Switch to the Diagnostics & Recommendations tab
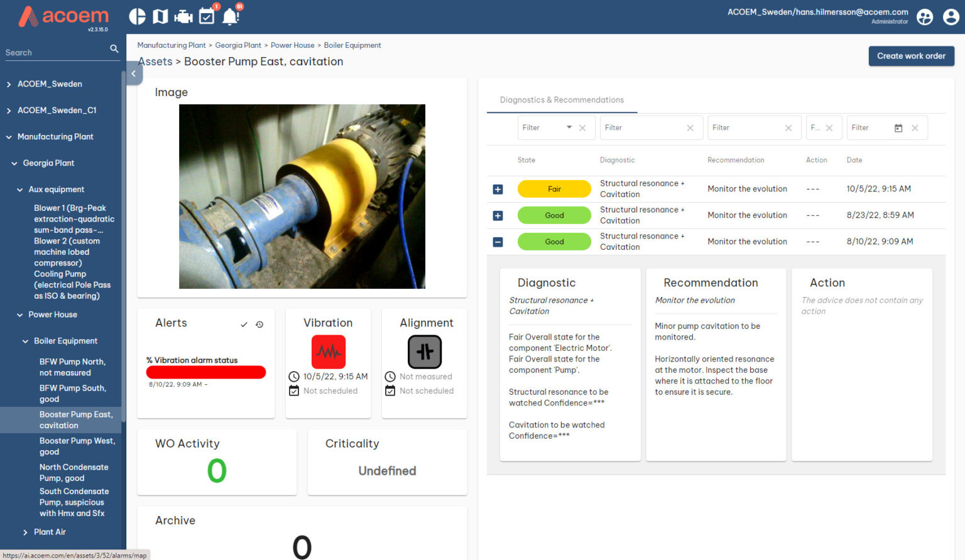This screenshot has width=965, height=560. (x=561, y=100)
